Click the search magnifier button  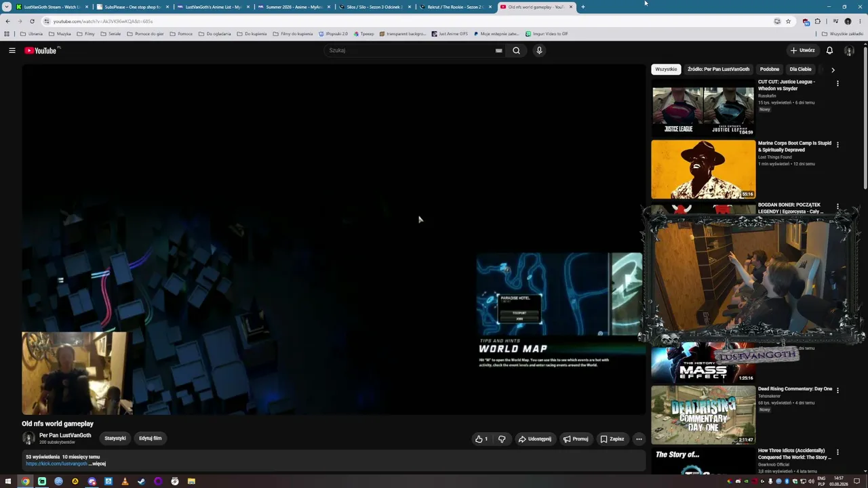pos(516,50)
